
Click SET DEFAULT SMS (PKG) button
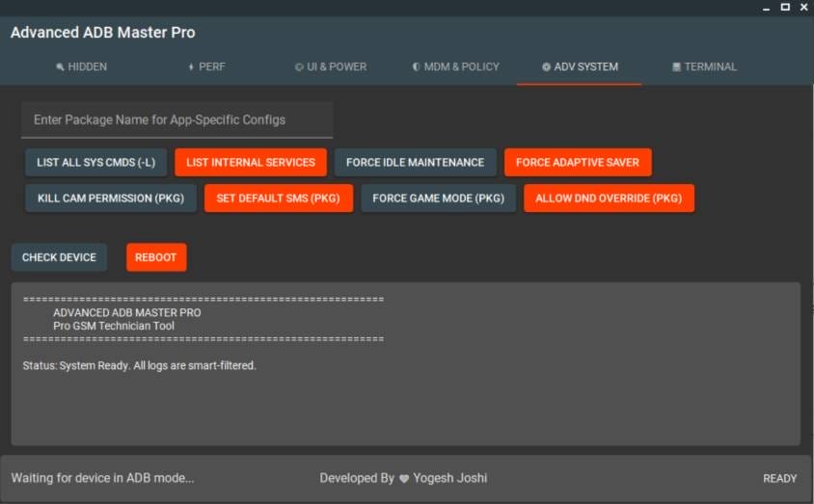tap(279, 199)
